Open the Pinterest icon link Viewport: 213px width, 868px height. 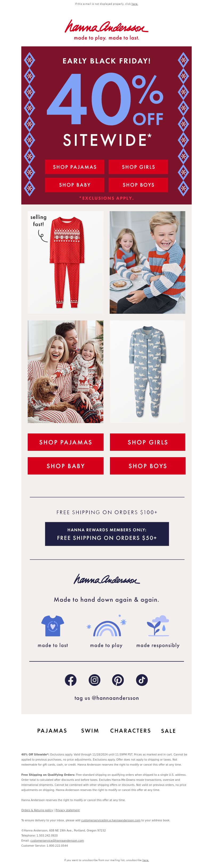[118, 680]
